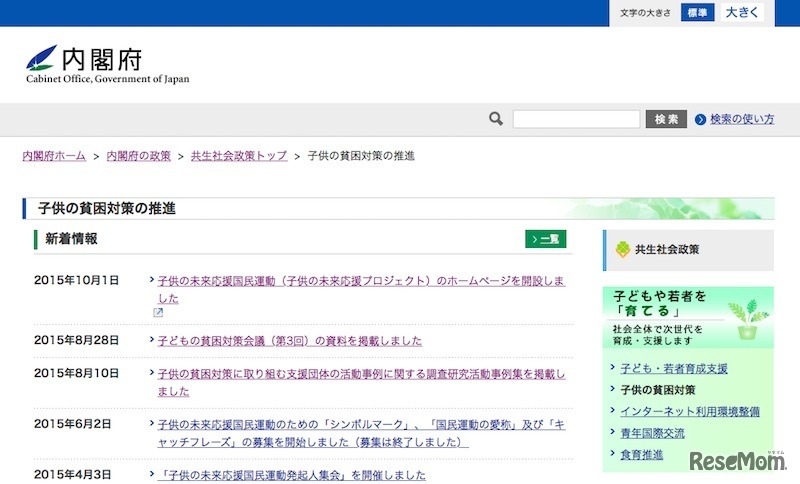Open the 2015年8月10日 活動事例集 link
Viewport: 800px width, 484px height.
tap(361, 383)
